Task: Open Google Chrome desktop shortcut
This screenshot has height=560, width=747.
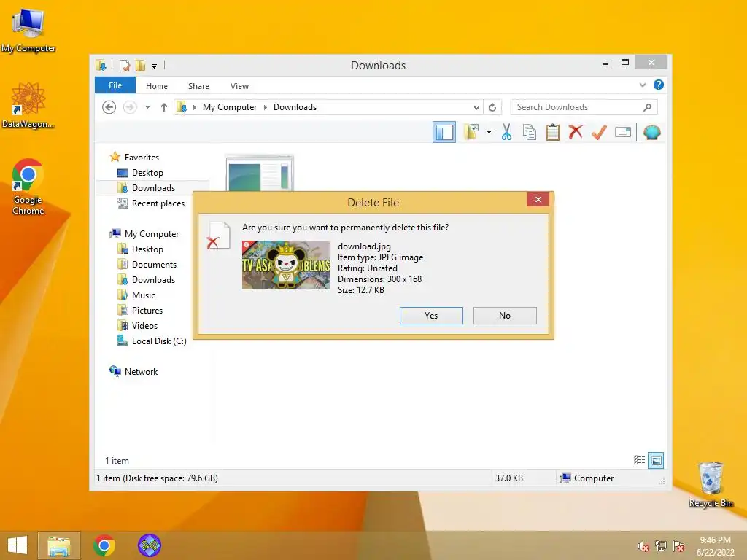Action: [28, 187]
